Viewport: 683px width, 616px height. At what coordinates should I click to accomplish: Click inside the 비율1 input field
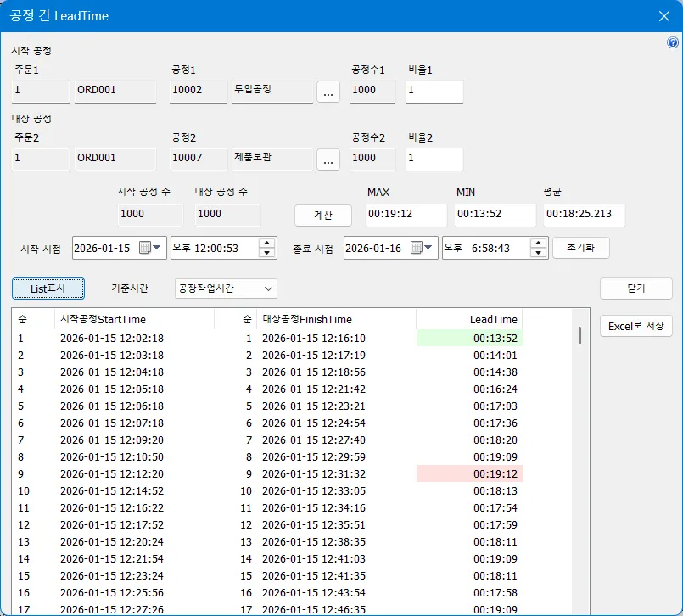pyautogui.click(x=434, y=92)
